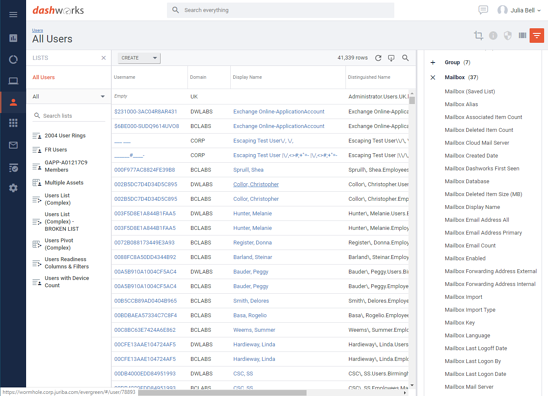Select the Mailbox Created Date filter
Image resolution: width=548 pixels, height=396 pixels.
pos(471,156)
